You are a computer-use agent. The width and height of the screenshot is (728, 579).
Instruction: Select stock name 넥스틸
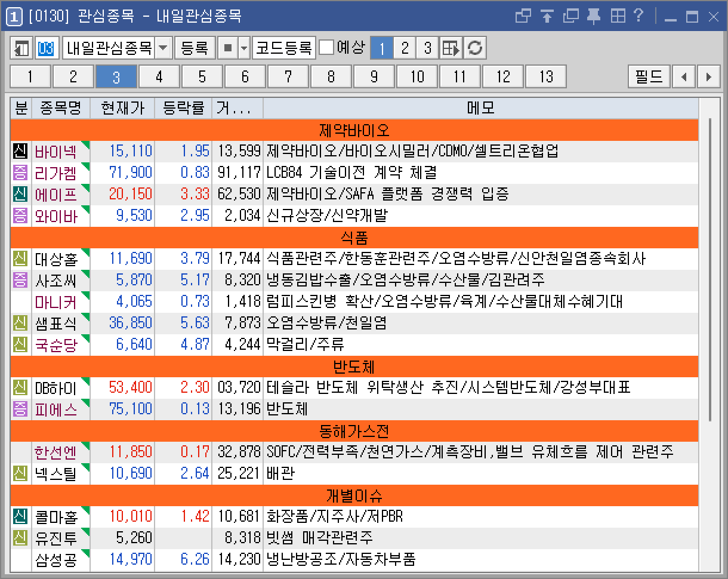click(55, 474)
